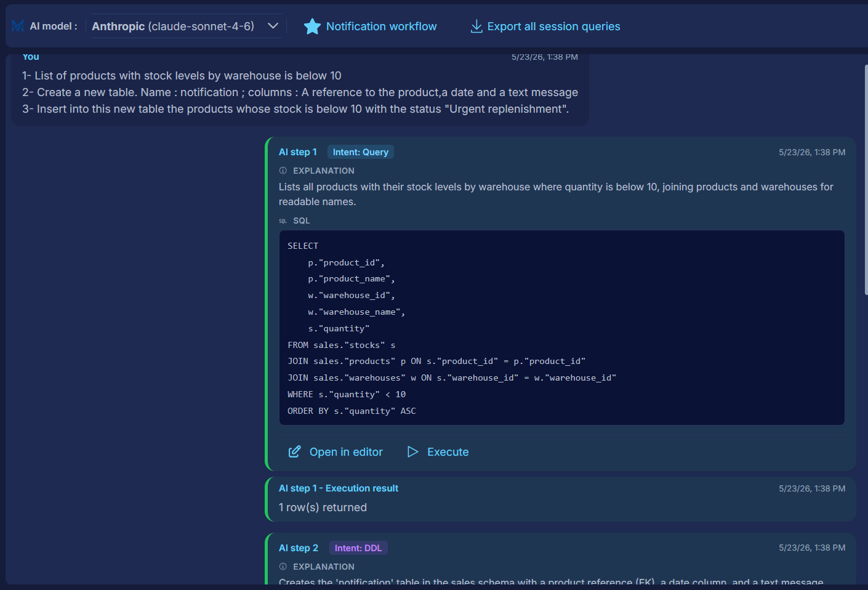Image resolution: width=868 pixels, height=590 pixels.
Task: Click the AI step 2 heading
Action: (299, 548)
